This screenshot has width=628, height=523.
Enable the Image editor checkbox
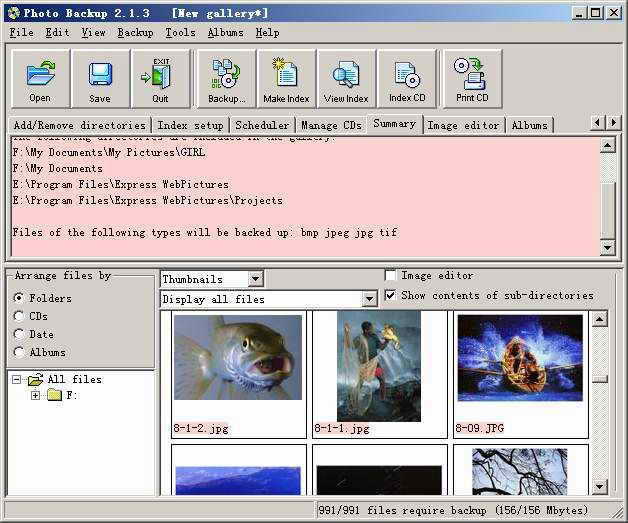pyautogui.click(x=391, y=276)
